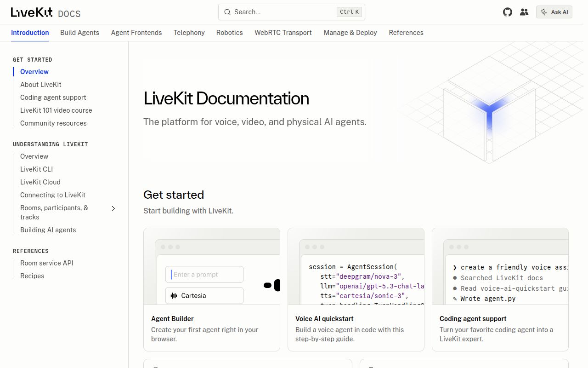
Task: Open About LiveKit in sidebar
Action: tap(41, 85)
